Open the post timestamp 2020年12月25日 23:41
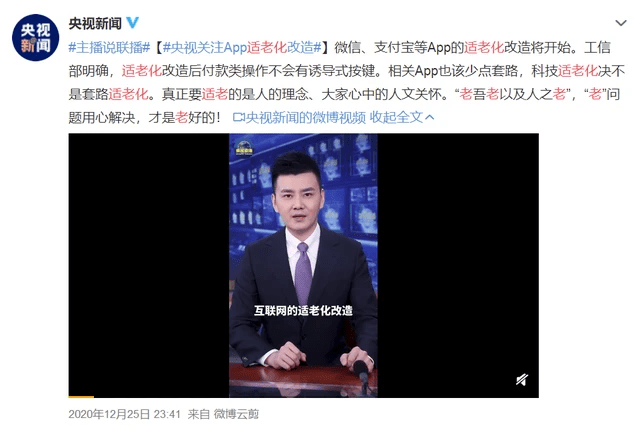 point(124,414)
